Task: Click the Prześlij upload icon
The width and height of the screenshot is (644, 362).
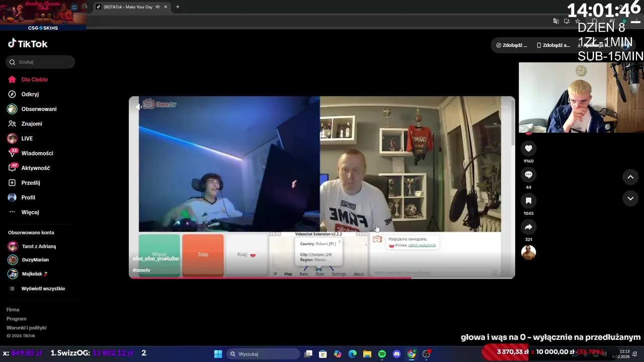Action: (12, 183)
